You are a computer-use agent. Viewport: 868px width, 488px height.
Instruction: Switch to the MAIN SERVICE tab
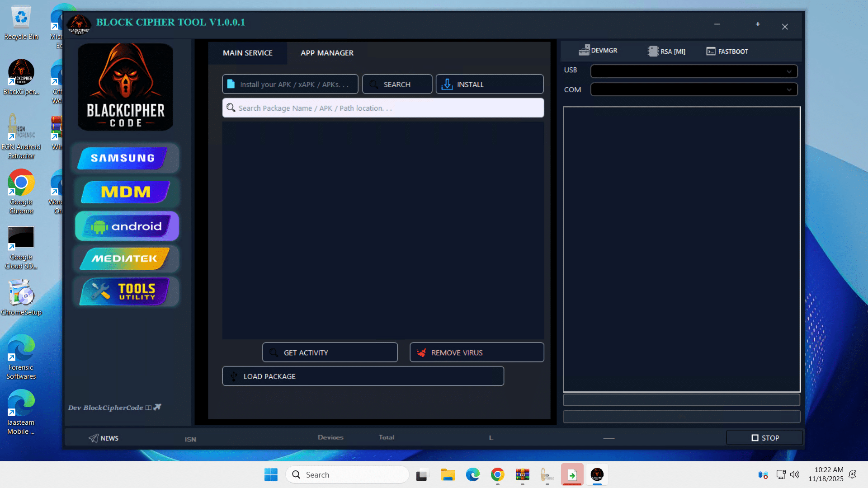[247, 53]
